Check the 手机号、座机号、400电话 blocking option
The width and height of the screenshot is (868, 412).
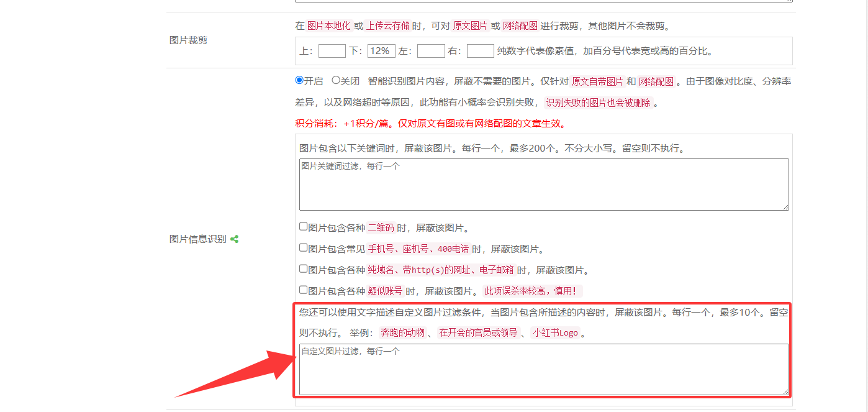[x=304, y=248]
